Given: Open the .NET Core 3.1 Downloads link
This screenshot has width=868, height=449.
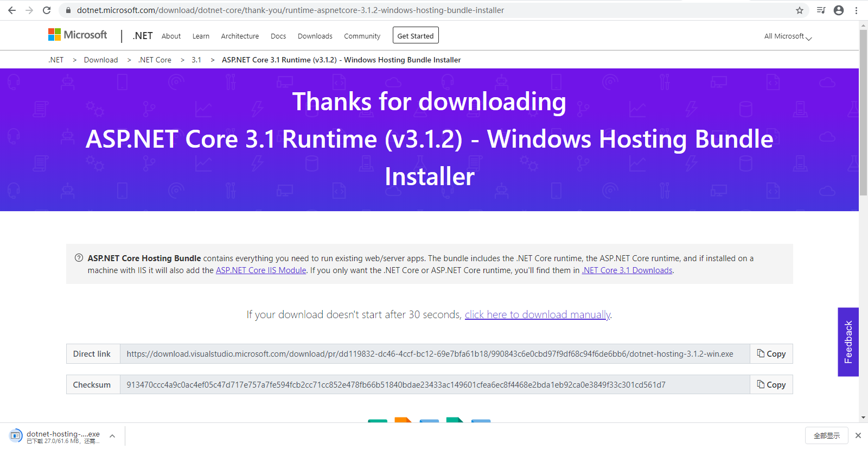Looking at the screenshot, I should coord(627,270).
